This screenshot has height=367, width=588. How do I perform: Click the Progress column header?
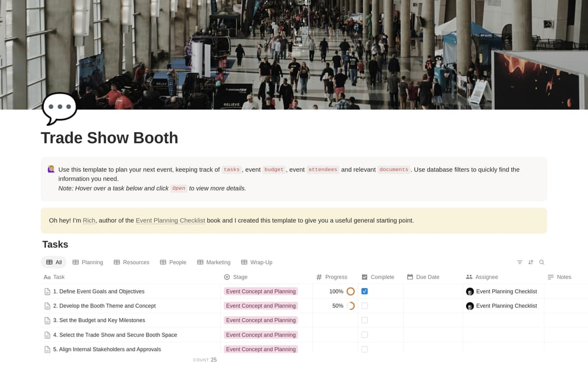(x=332, y=277)
